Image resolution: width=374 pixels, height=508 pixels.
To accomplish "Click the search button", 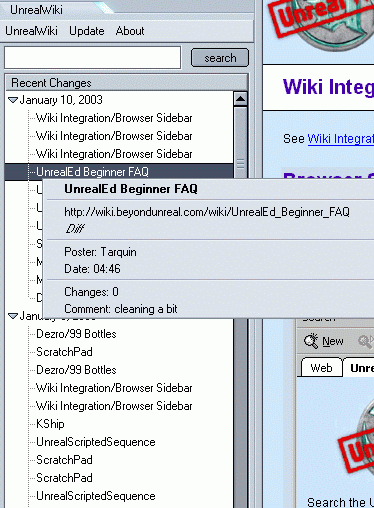I will click(x=220, y=58).
